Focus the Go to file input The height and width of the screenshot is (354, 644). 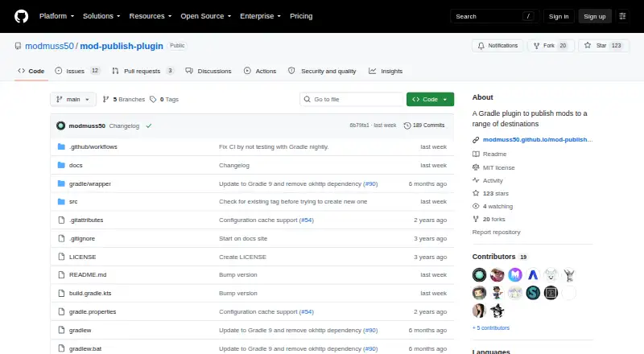click(x=352, y=100)
